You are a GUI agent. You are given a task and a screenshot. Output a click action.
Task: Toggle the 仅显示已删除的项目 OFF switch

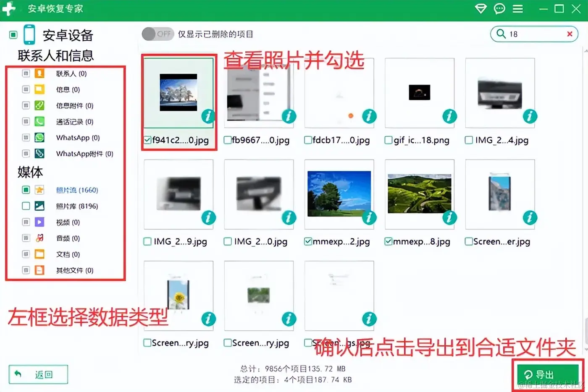[x=157, y=34]
